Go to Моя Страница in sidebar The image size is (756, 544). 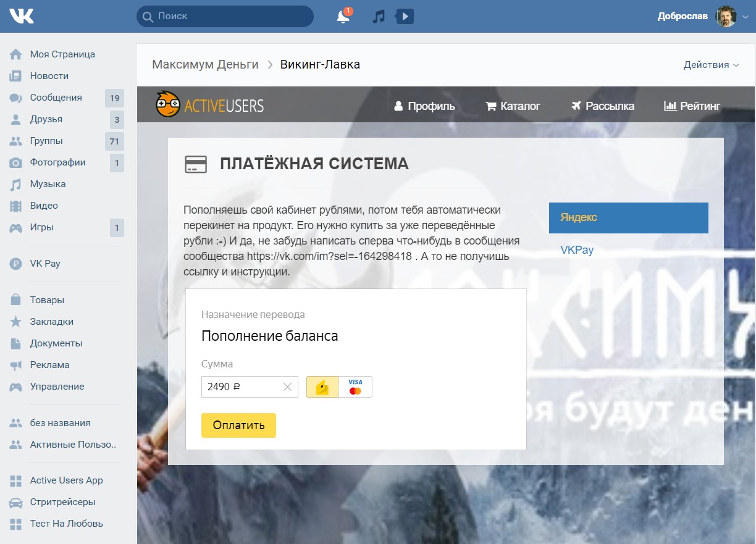click(x=62, y=54)
